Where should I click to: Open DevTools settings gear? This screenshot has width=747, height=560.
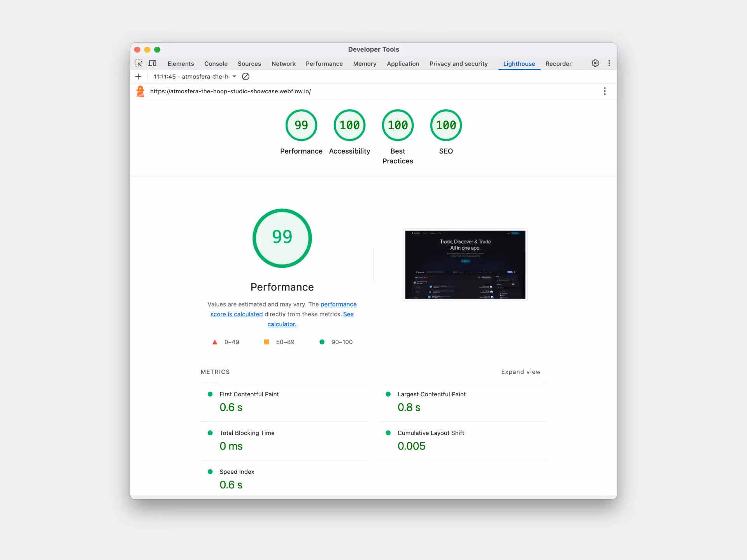pos(595,63)
